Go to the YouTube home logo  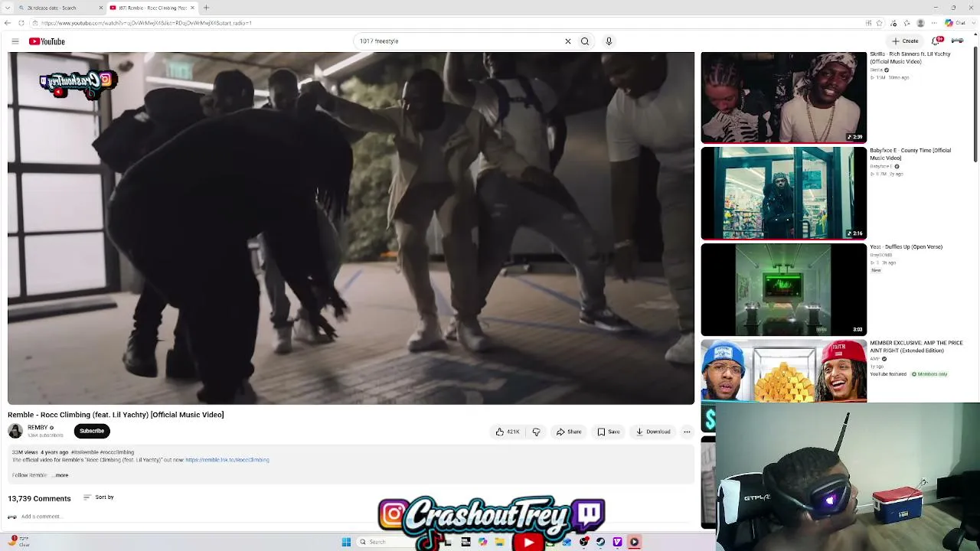[x=47, y=41]
